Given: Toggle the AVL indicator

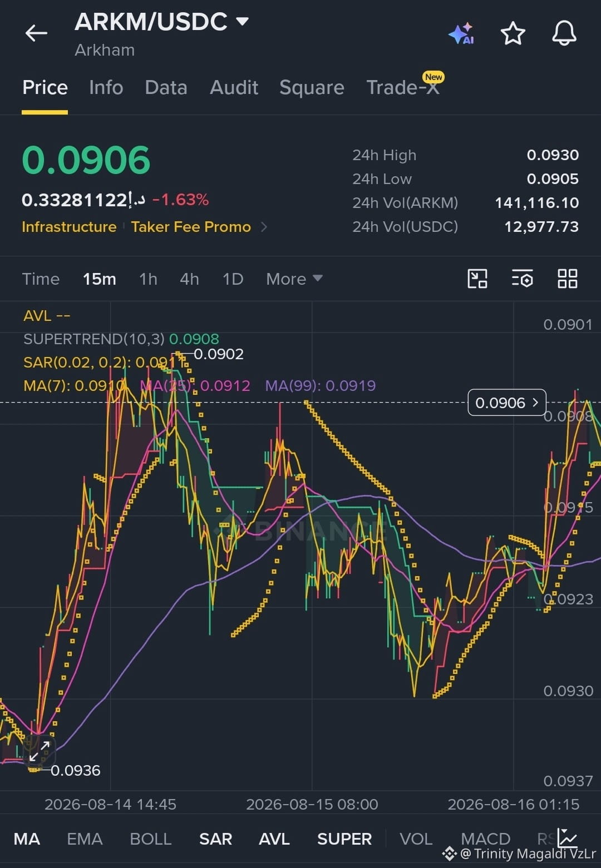Looking at the screenshot, I should pos(274,839).
